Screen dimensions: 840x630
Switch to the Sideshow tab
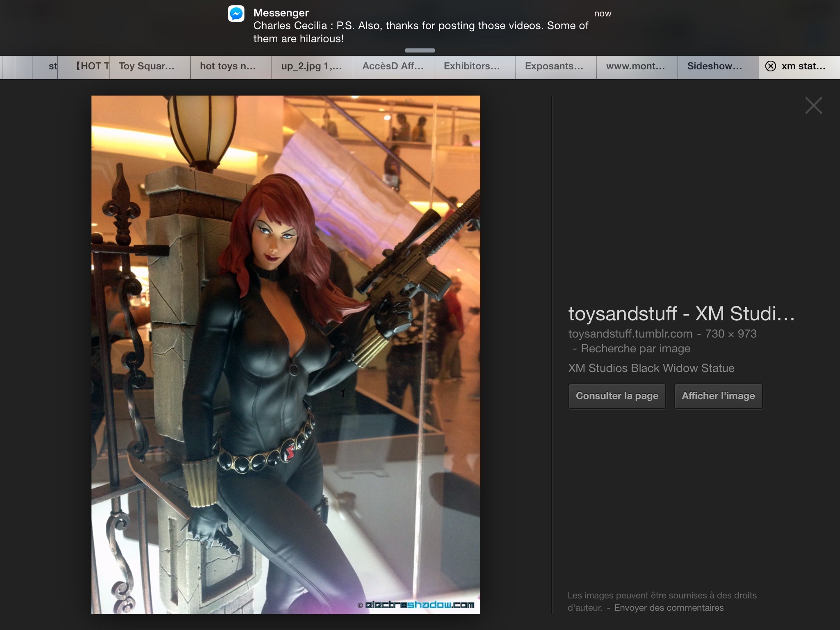pyautogui.click(x=718, y=67)
